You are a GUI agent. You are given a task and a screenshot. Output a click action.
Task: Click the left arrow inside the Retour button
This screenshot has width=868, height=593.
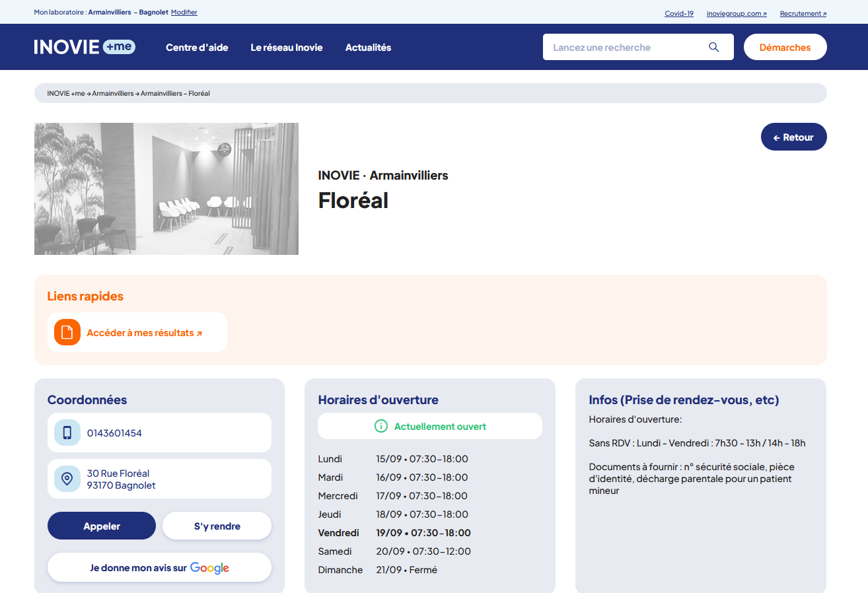776,137
